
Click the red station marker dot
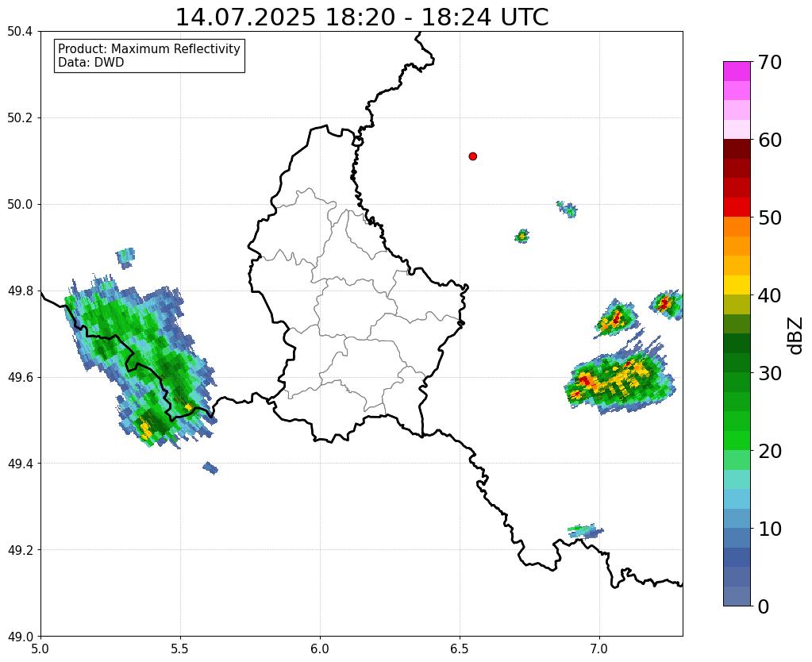[473, 156]
